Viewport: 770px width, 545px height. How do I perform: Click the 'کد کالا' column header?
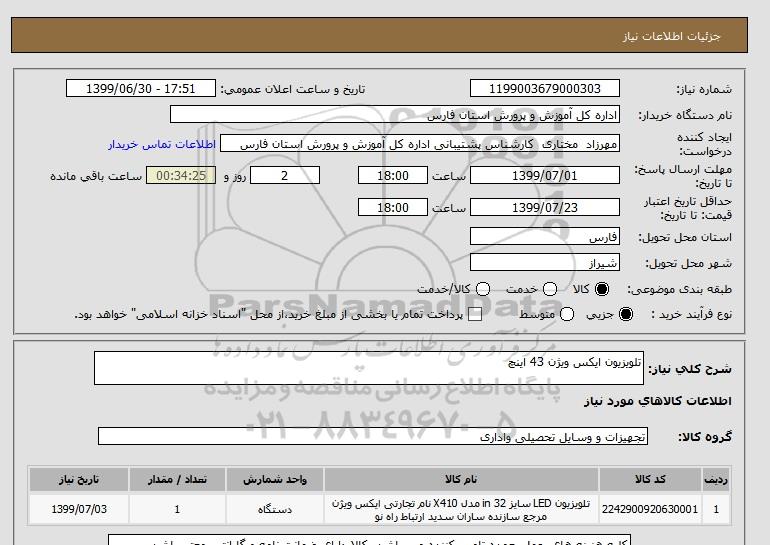650,479
